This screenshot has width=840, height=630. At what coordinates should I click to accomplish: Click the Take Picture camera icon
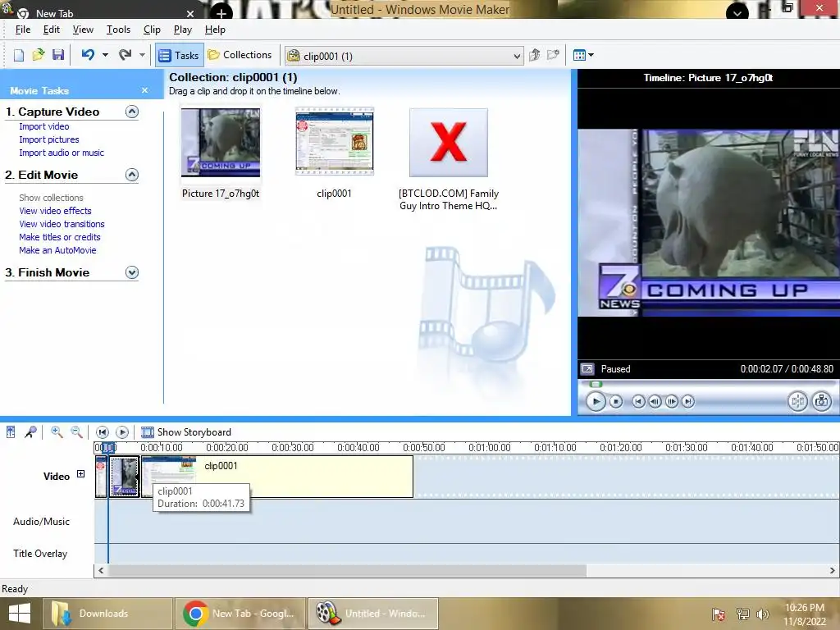[821, 400]
